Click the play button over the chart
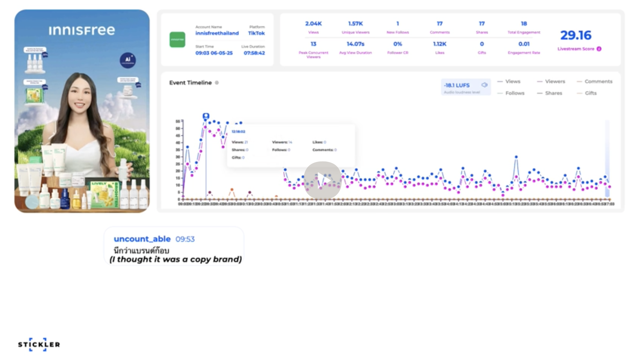This screenshot has width=644, height=360. coord(322,180)
